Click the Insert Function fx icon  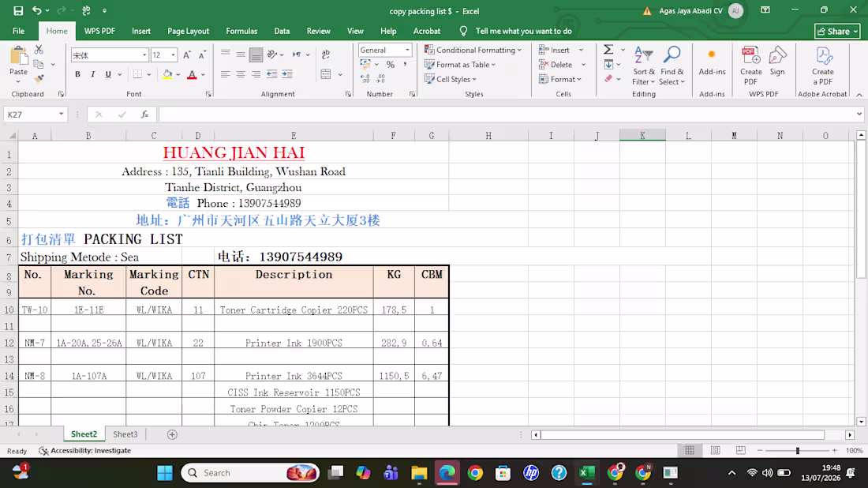[x=144, y=114]
